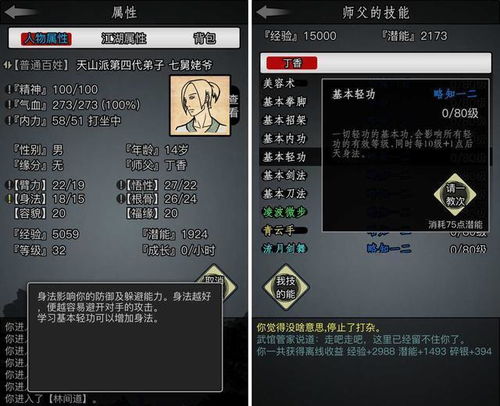Tap the info icon beside 身法
500x406 pixels.
pyautogui.click(x=10, y=199)
